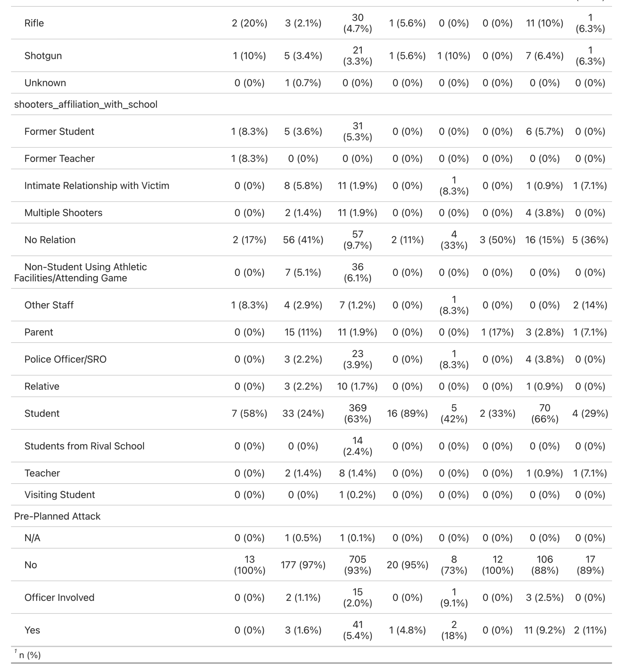Click the '56 (41%)' cell in No Relation row

[x=303, y=240]
